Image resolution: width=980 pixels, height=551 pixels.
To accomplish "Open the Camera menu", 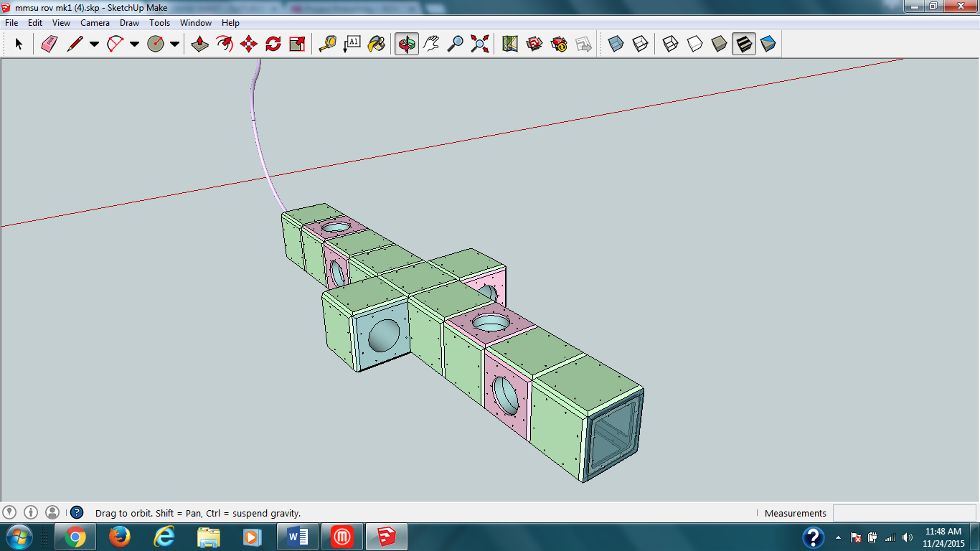I will click(x=95, y=23).
